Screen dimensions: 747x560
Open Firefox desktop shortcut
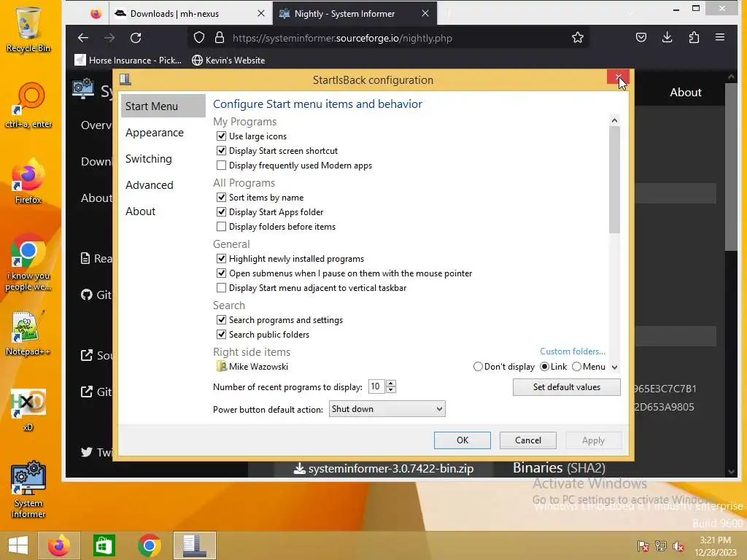point(28,181)
